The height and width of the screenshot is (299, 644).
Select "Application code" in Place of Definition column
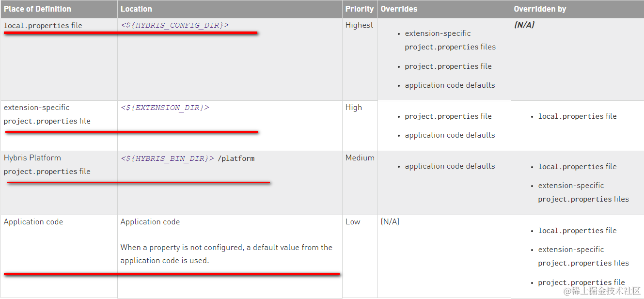click(x=33, y=222)
